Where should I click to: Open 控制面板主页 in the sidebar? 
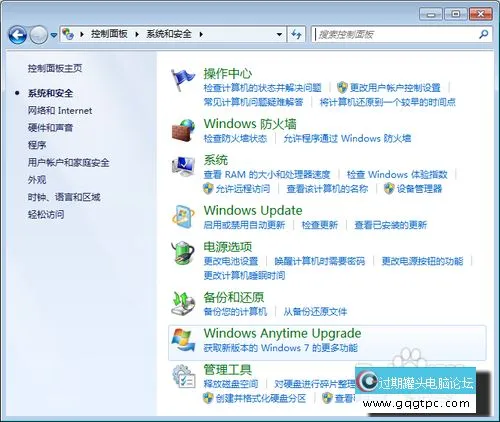[55, 68]
